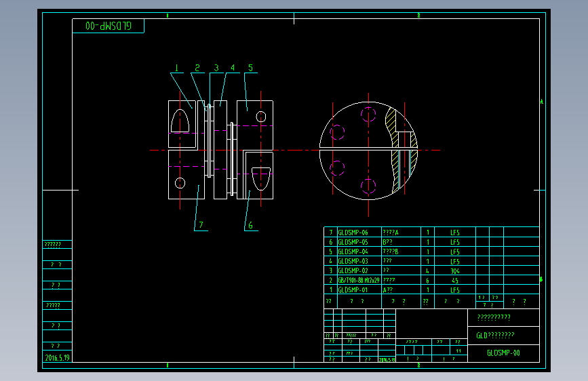Click the 2016.5.19 date in left margin strip
The width and height of the screenshot is (588, 381).
coord(58,358)
